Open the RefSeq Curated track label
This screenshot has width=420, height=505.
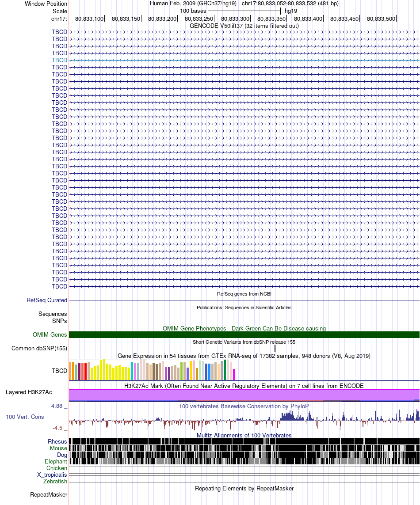click(x=47, y=300)
